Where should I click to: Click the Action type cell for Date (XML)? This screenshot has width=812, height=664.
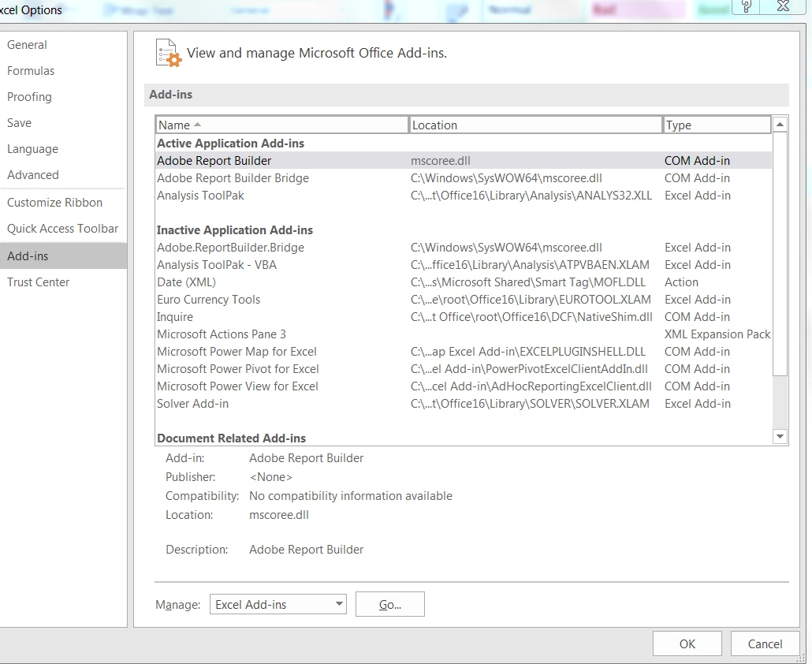[x=681, y=282]
